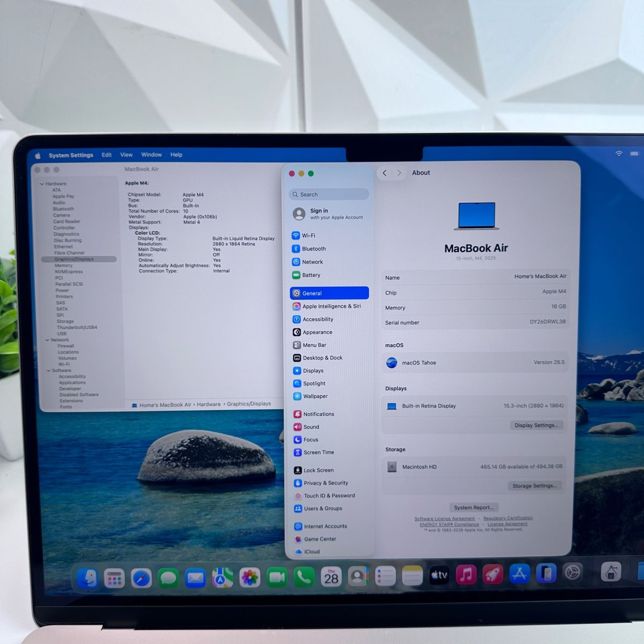Image resolution: width=644 pixels, height=644 pixels.
Task: Open the View menu
Action: pos(126,155)
